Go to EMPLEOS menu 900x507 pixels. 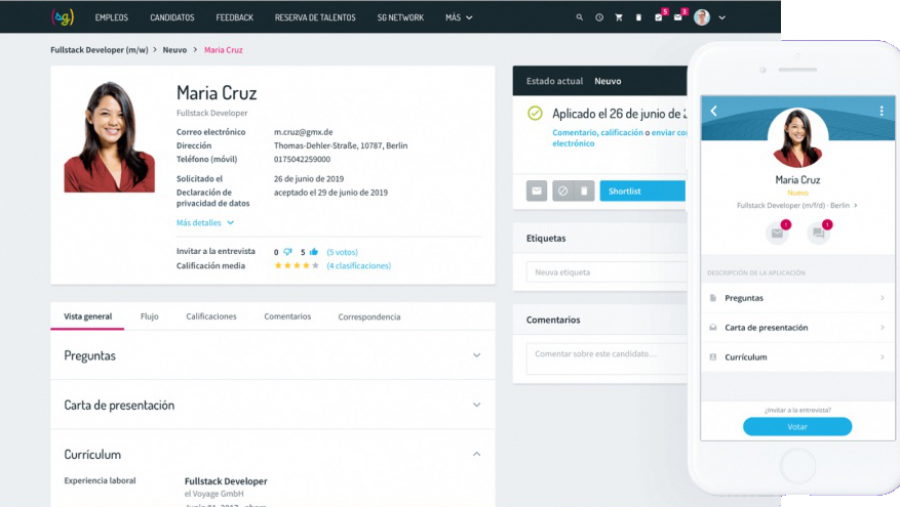tap(111, 18)
